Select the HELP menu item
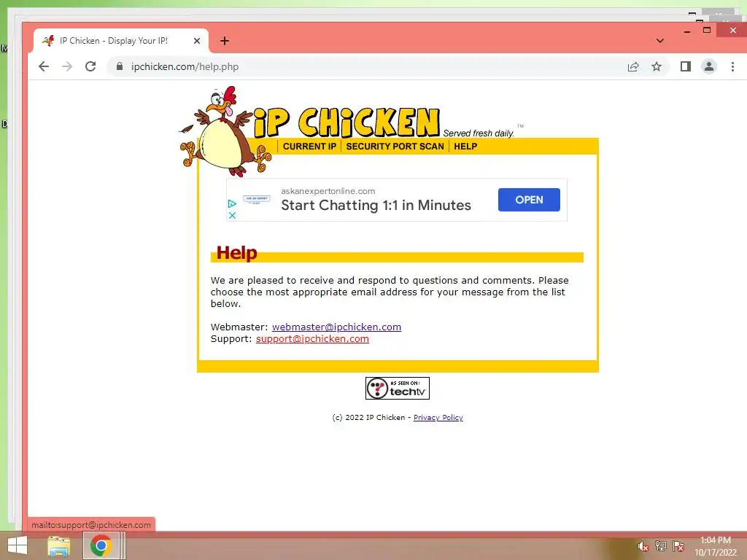This screenshot has width=747, height=560. [x=465, y=147]
